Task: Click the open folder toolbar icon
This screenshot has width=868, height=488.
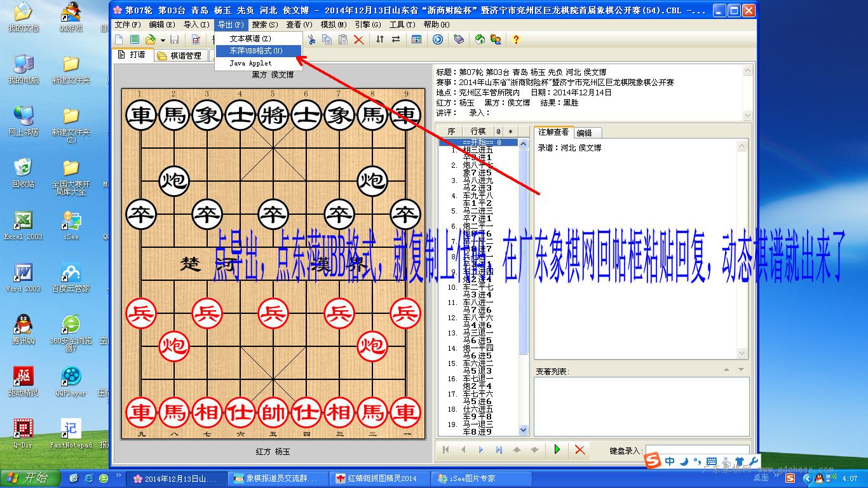Action: point(151,39)
